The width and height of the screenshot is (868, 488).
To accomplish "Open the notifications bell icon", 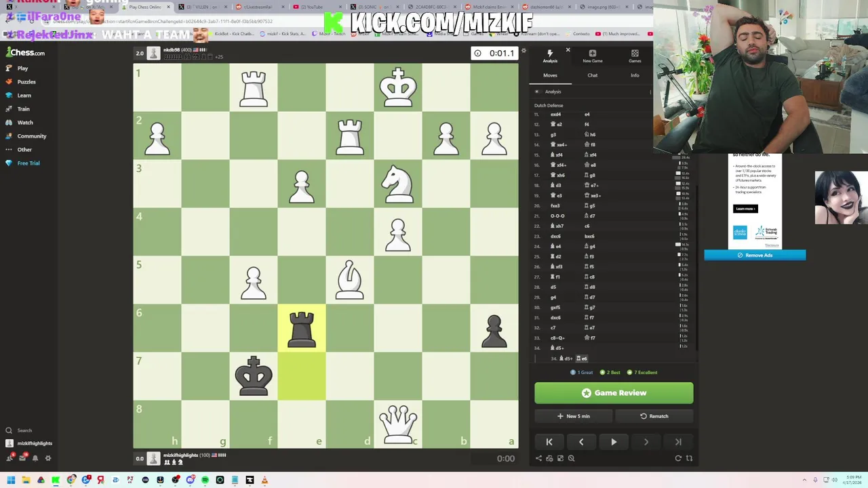I will click(35, 458).
